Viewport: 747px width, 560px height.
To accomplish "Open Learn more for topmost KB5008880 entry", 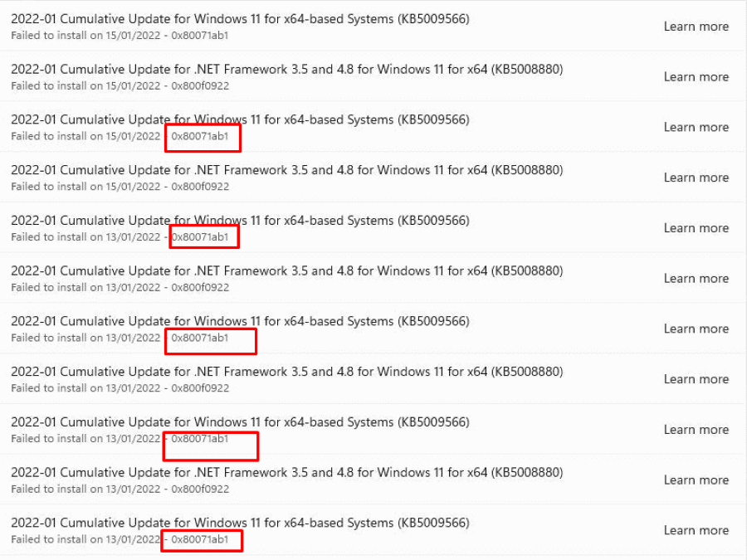I will click(696, 77).
